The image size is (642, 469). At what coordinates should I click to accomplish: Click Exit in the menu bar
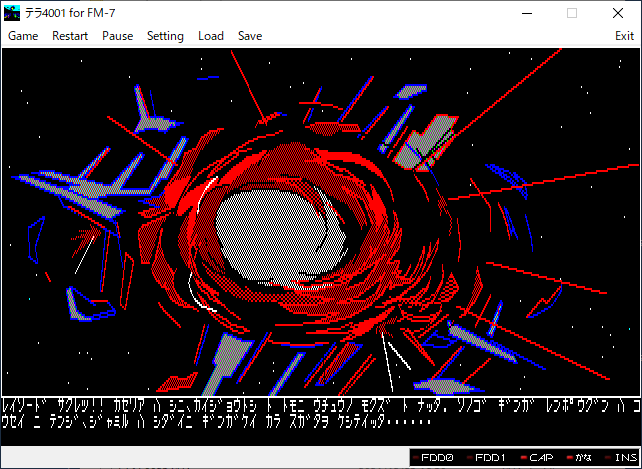624,36
